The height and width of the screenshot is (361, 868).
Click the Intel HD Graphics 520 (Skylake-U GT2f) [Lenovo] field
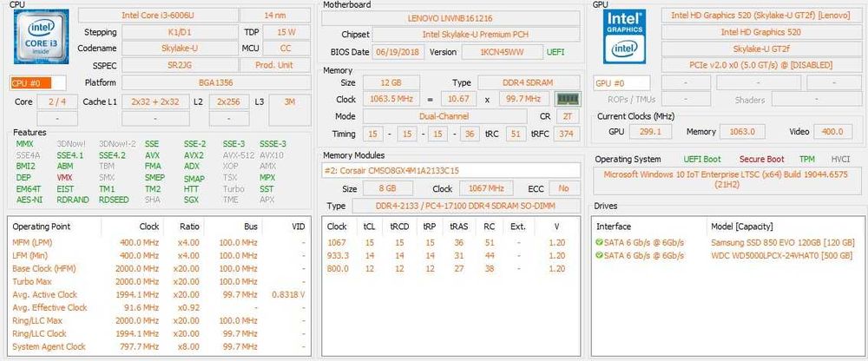(x=760, y=16)
